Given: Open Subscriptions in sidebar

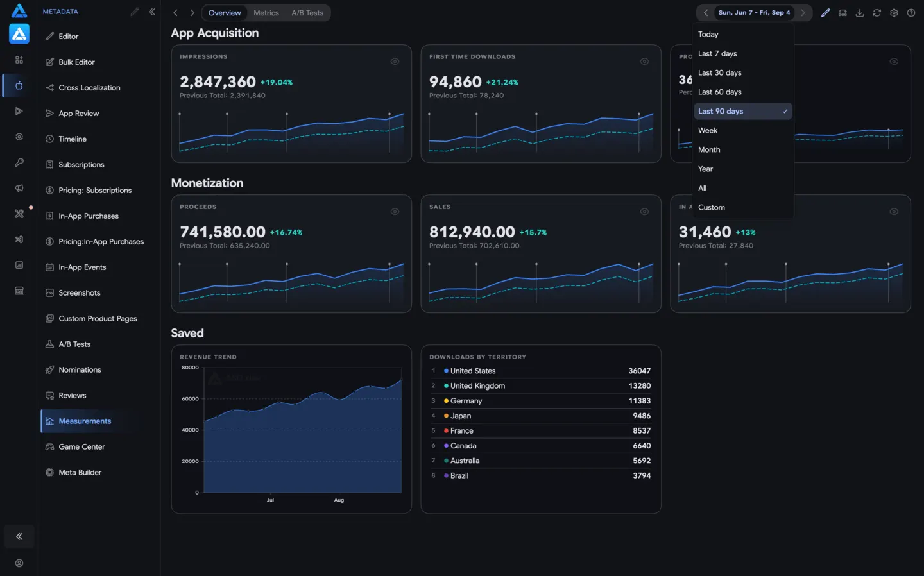Looking at the screenshot, I should [x=98, y=165].
